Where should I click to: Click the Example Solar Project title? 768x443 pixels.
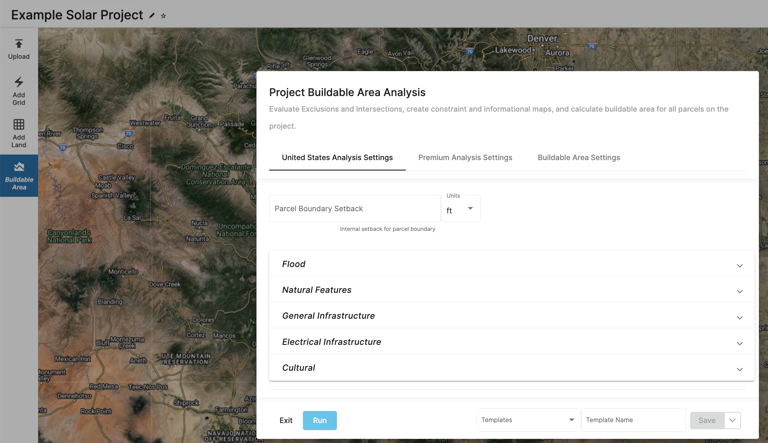pos(77,15)
